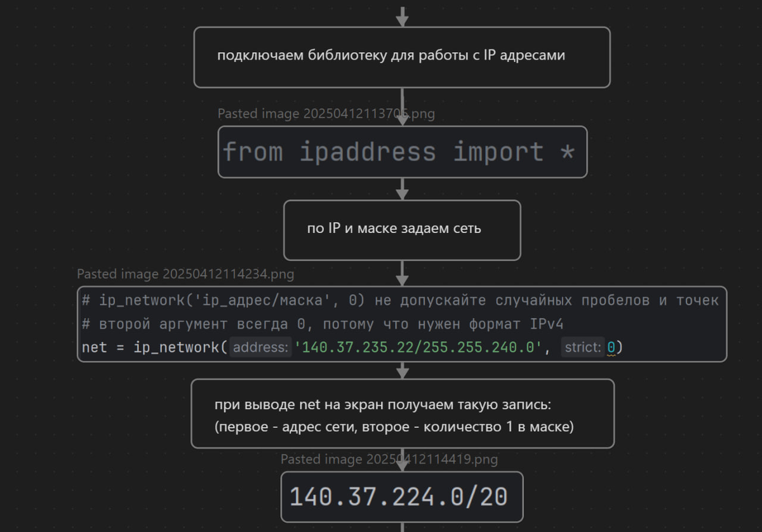The image size is (762, 532).
Task: Click the '140.37.235.22/255.255.240.0' string in code
Action: [418, 347]
